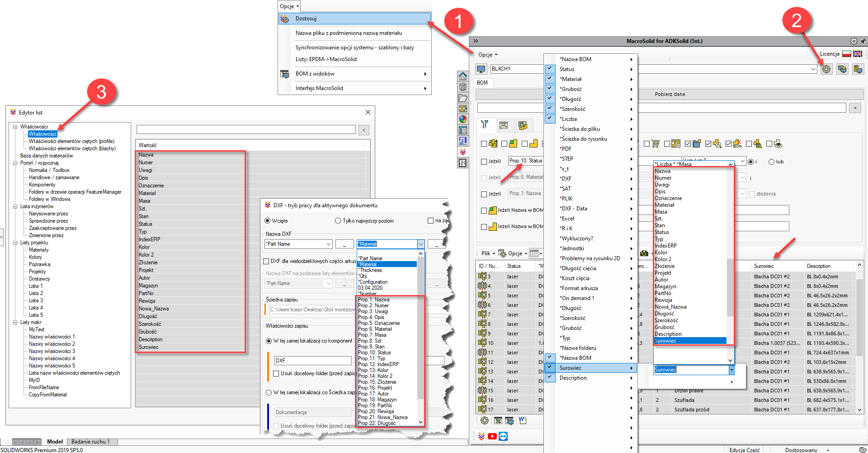Open BOM z widoków submenu
Screen dimensions: 868x453
coord(355,74)
